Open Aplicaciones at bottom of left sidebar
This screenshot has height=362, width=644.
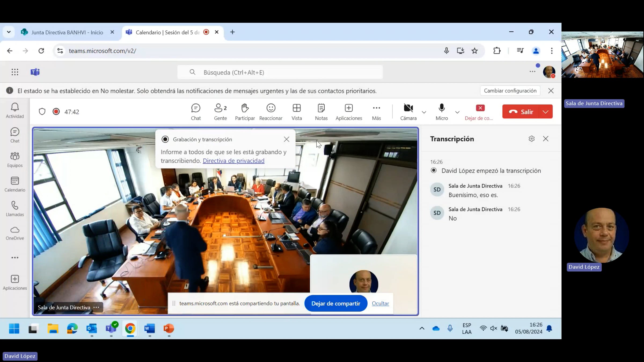pos(15,282)
